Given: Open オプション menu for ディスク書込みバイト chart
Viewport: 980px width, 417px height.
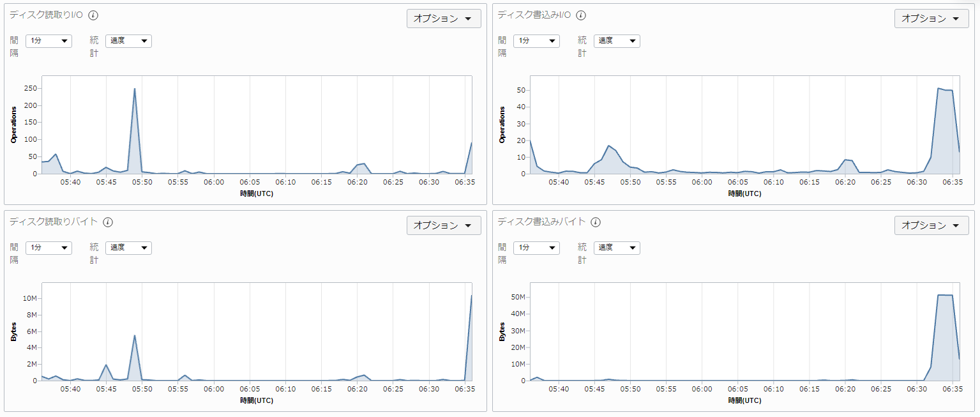Looking at the screenshot, I should pyautogui.click(x=931, y=225).
